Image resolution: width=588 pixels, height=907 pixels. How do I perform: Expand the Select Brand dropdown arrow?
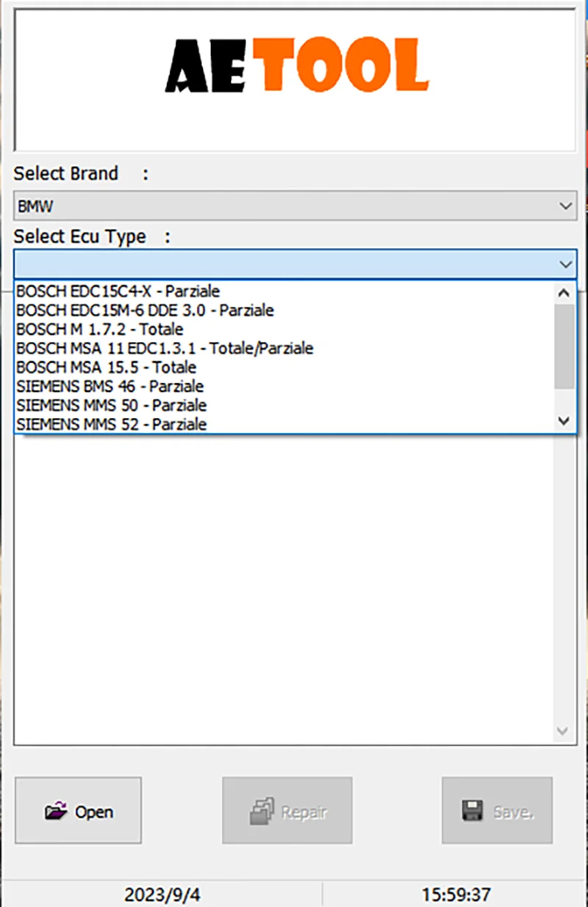click(x=565, y=206)
